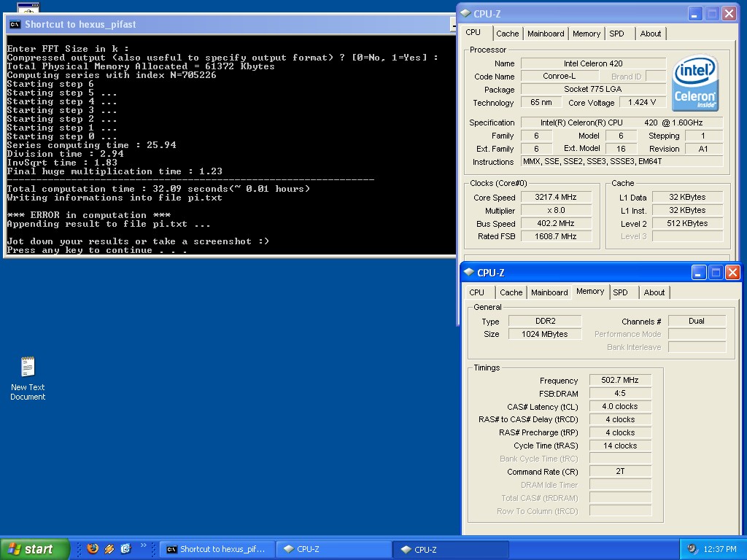The image size is (747, 560).
Task: Close the upper CPU-Z window
Action: click(729, 14)
